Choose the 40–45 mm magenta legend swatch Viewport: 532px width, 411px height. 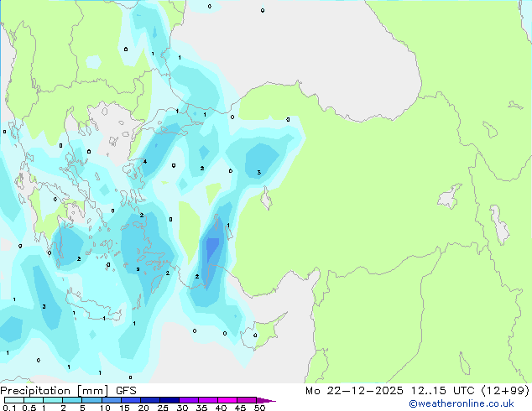tap(227, 400)
